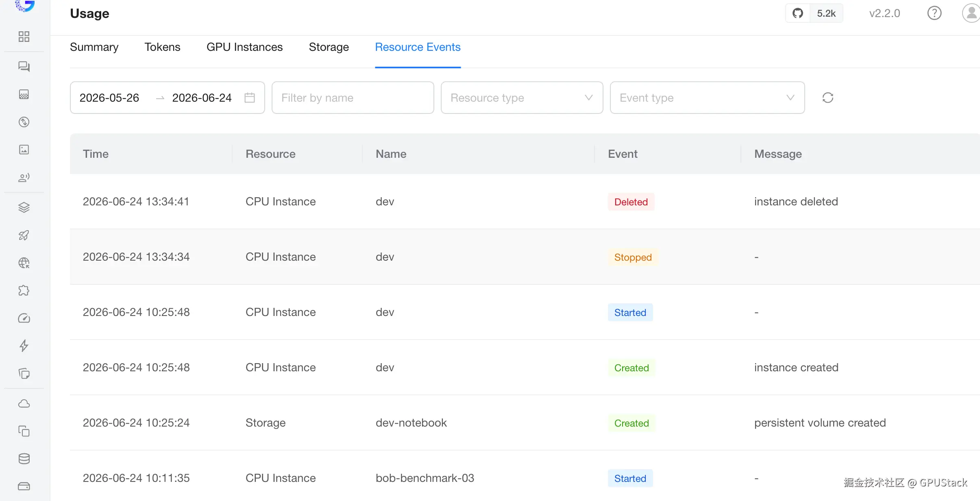This screenshot has width=980, height=501.
Task: Open the cloud icon in sidebar
Action: 24,403
